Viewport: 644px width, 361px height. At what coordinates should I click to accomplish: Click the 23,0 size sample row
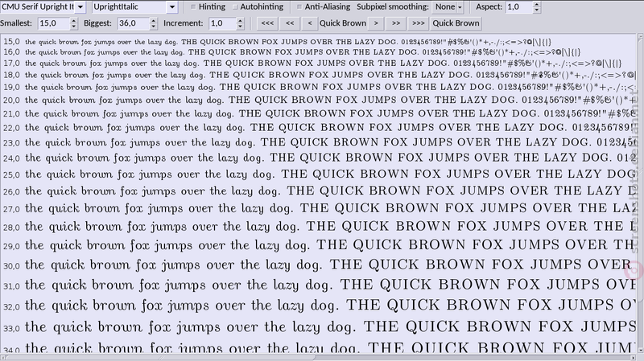(318, 142)
